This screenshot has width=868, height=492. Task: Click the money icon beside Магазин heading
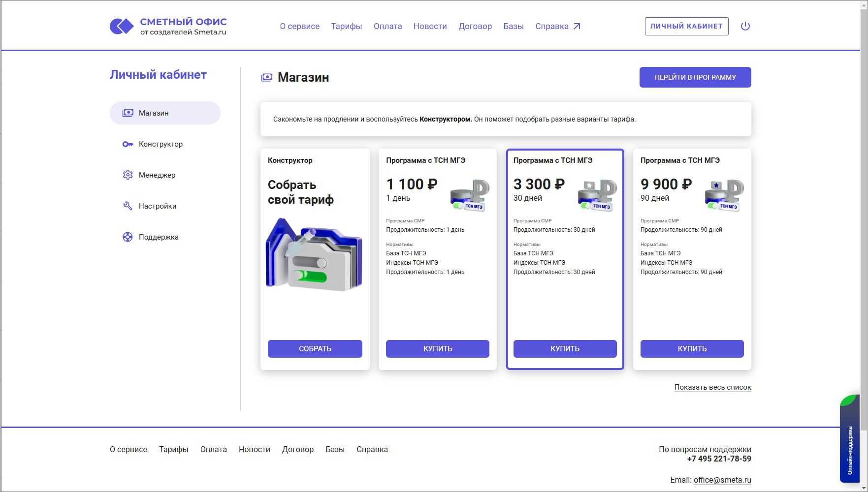266,77
